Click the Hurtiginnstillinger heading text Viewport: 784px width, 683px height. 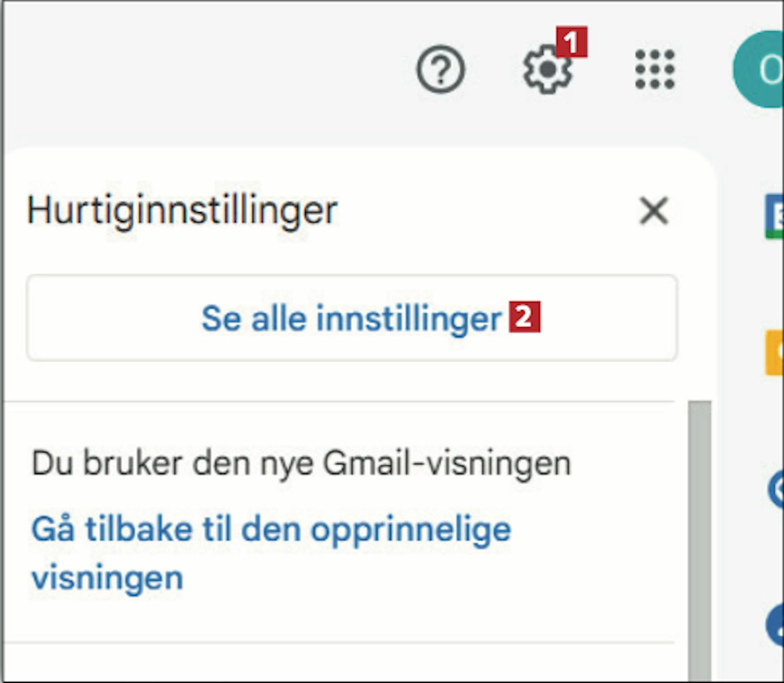pyautogui.click(x=182, y=211)
